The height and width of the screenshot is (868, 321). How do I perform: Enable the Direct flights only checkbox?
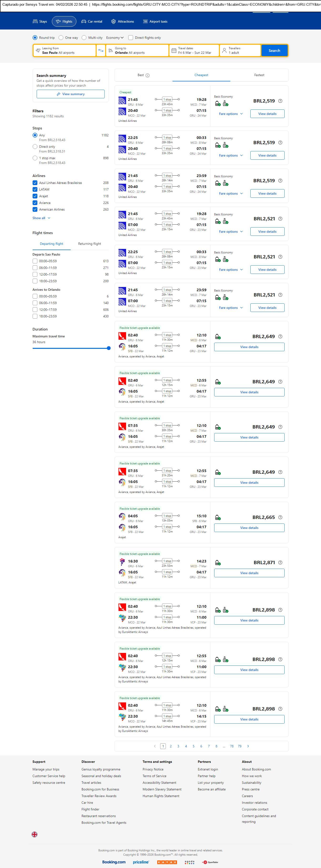131,38
